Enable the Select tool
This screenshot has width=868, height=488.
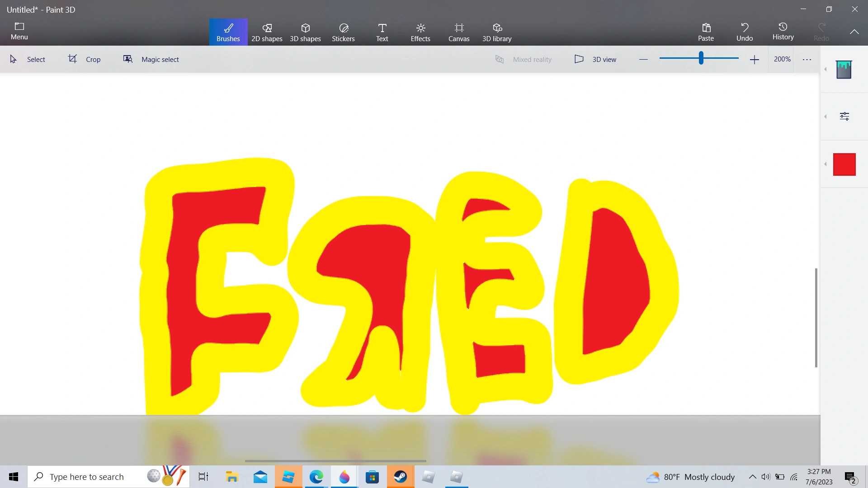pos(27,59)
